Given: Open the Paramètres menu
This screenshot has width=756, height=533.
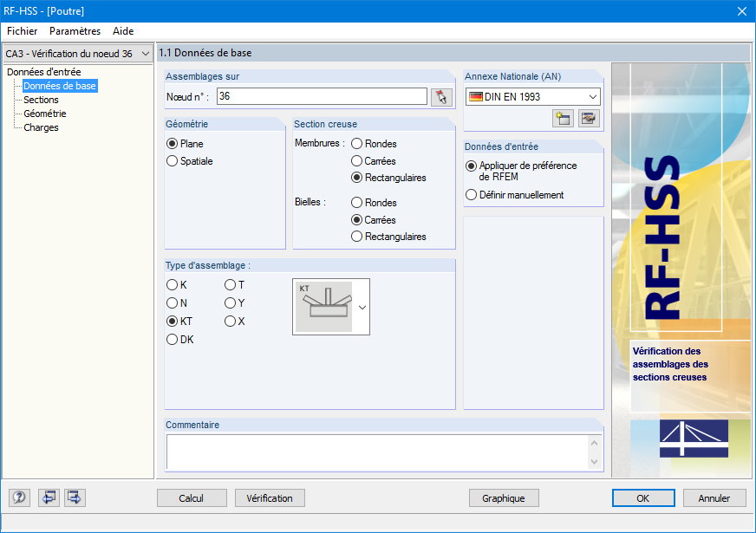Looking at the screenshot, I should tap(75, 31).
